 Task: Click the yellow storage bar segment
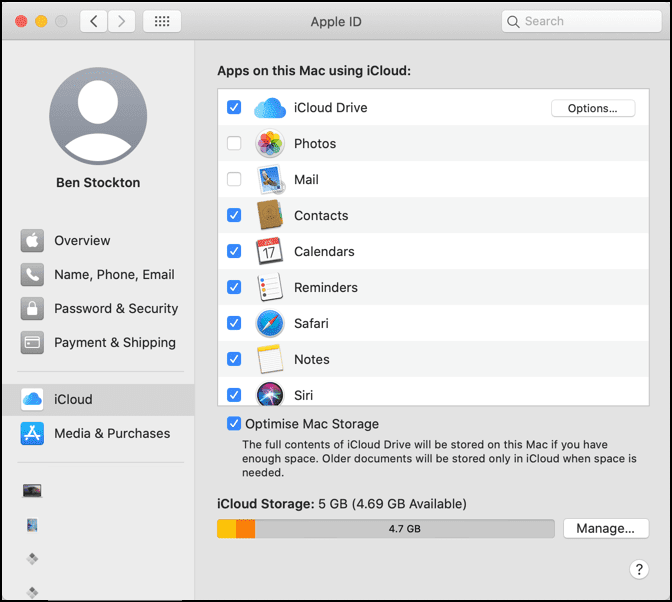tap(226, 528)
